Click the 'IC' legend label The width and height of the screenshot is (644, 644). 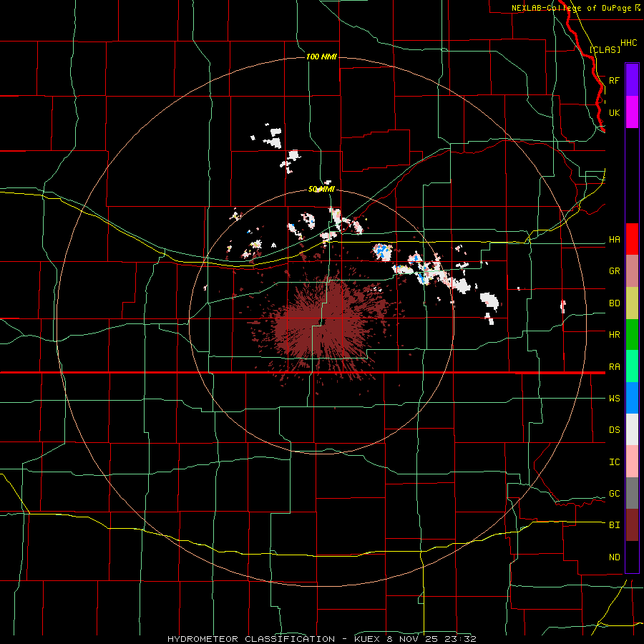click(x=614, y=462)
